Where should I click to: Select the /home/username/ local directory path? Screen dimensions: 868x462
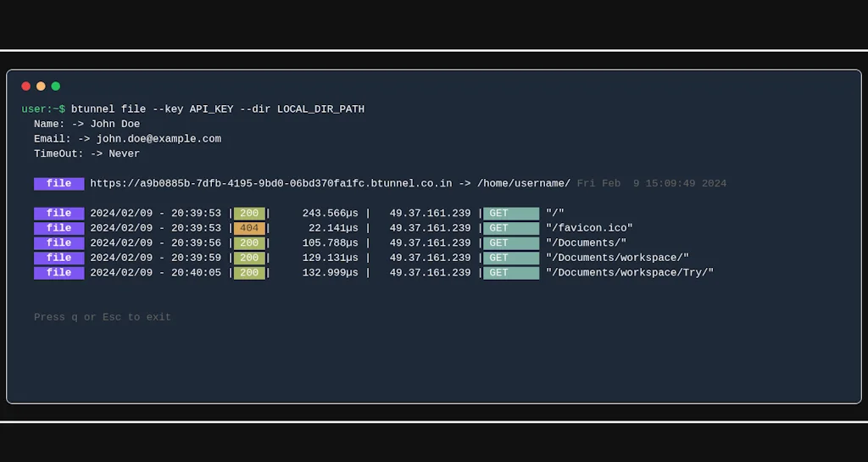[524, 184]
